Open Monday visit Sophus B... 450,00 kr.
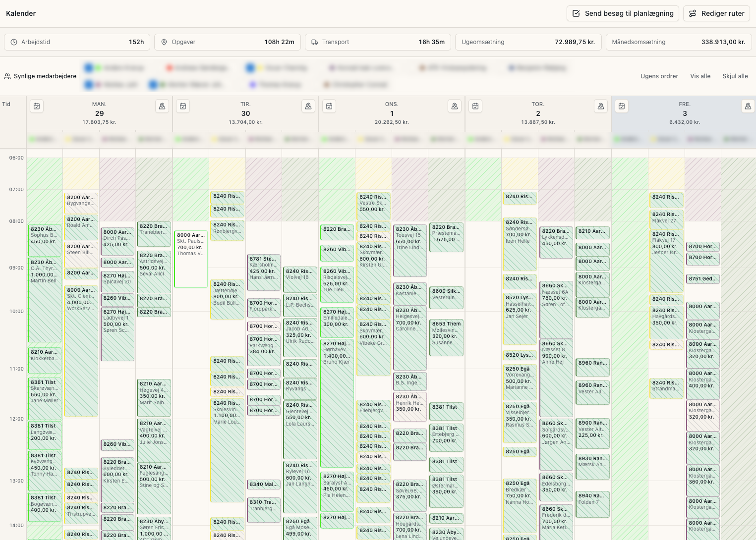Viewport: 756px width, 540px height. (45, 240)
